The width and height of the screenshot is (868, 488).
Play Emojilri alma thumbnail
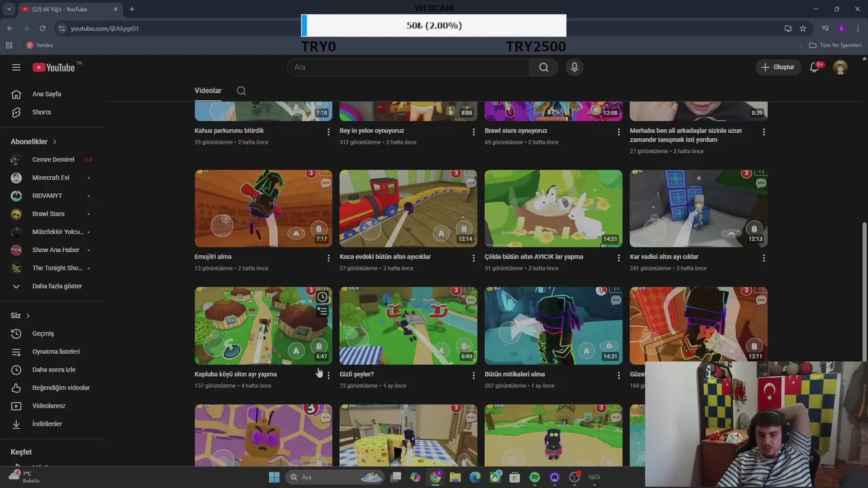[263, 208]
